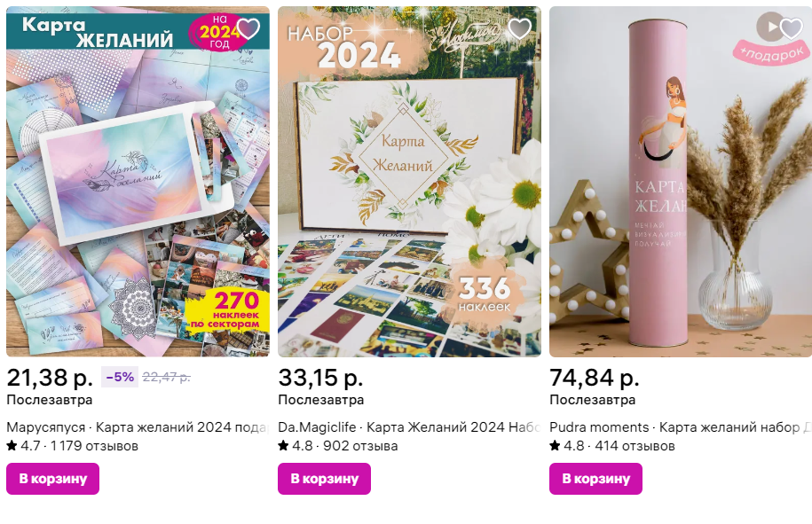Open product image with 336 наклеек badge
The image size is (812, 524).
point(409,182)
